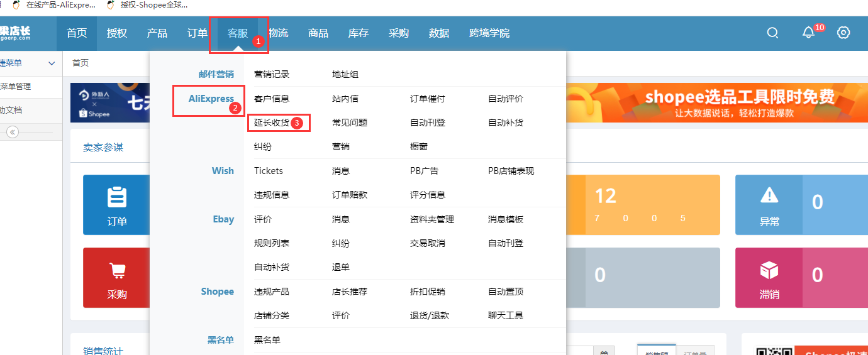Select 地址组 menu entry
This screenshot has width=868, height=355.
pyautogui.click(x=345, y=74)
